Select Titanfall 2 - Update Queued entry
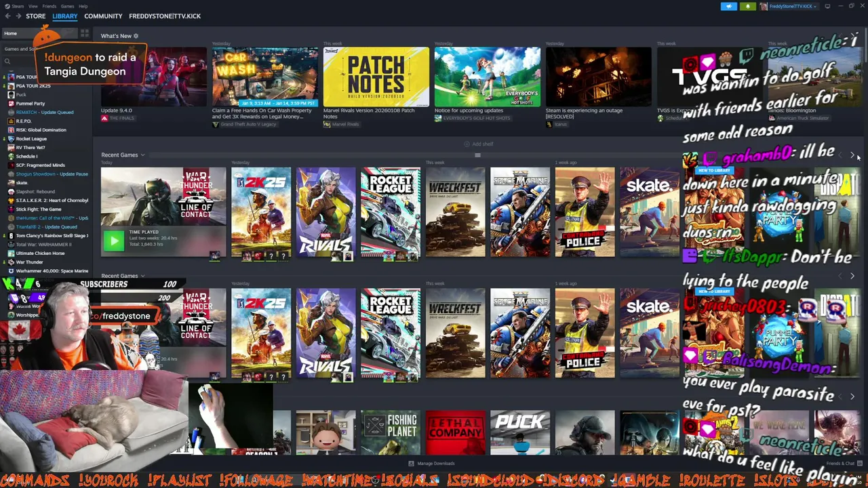Screen dimensions: 868x488 coord(46,226)
